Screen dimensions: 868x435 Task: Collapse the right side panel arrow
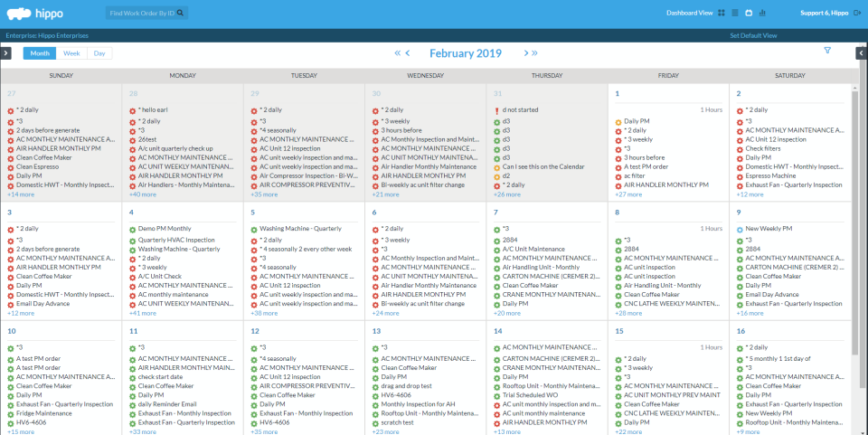[862, 53]
